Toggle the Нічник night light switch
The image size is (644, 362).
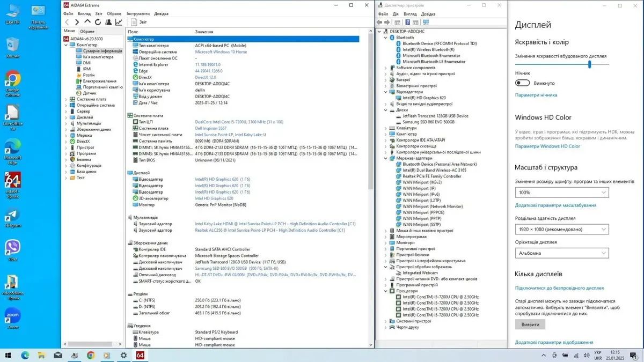click(522, 83)
